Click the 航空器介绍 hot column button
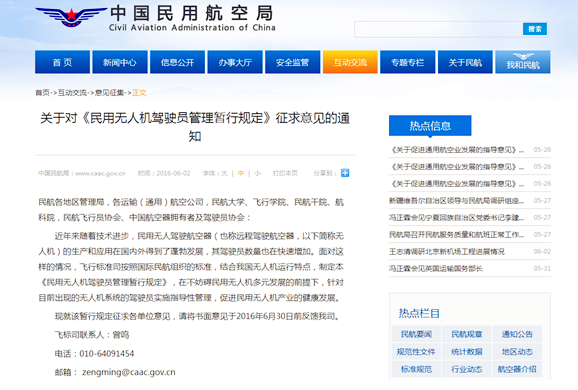Image resolution: width=578 pixels, height=390 pixels. click(517, 369)
